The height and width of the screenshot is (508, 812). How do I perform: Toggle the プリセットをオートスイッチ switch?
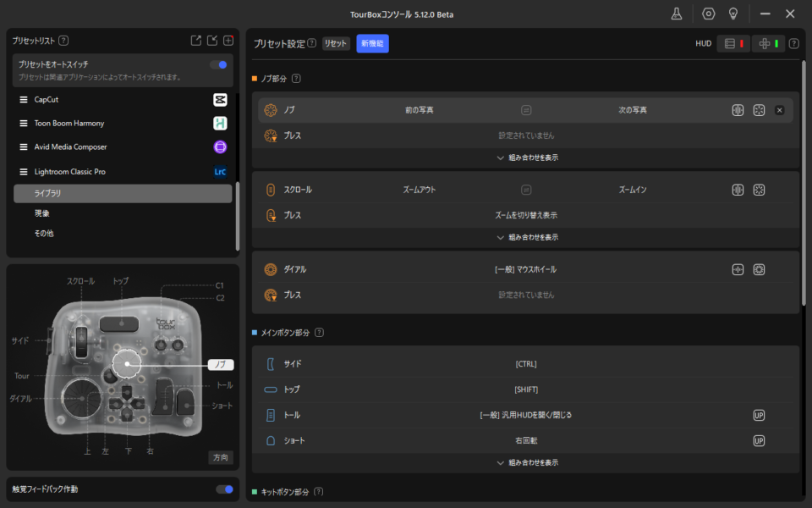[218, 64]
